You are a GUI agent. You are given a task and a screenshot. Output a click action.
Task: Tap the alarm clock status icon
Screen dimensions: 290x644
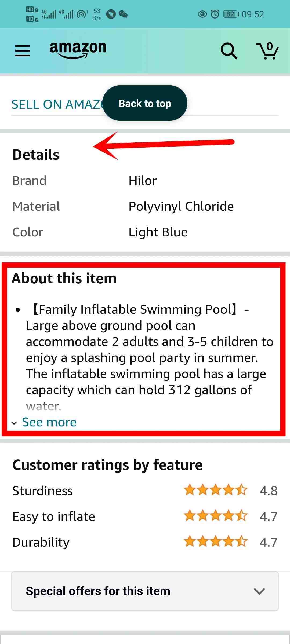click(215, 14)
